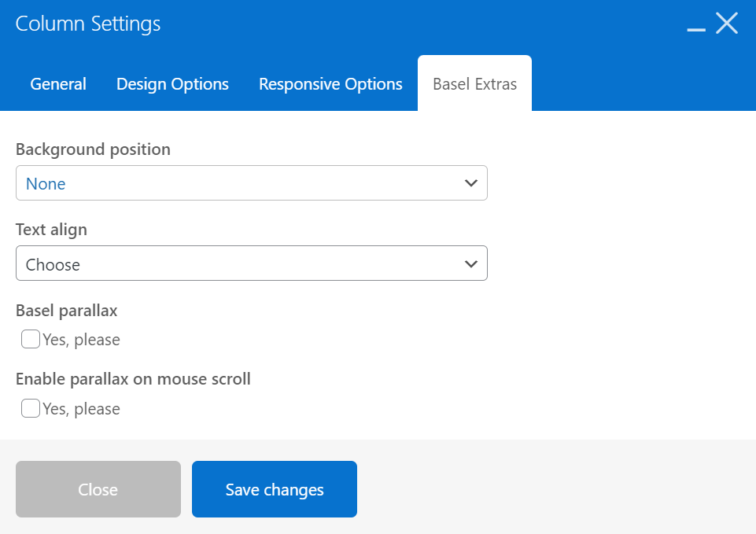
Task: Click the Save changes button
Action: pyautogui.click(x=274, y=488)
